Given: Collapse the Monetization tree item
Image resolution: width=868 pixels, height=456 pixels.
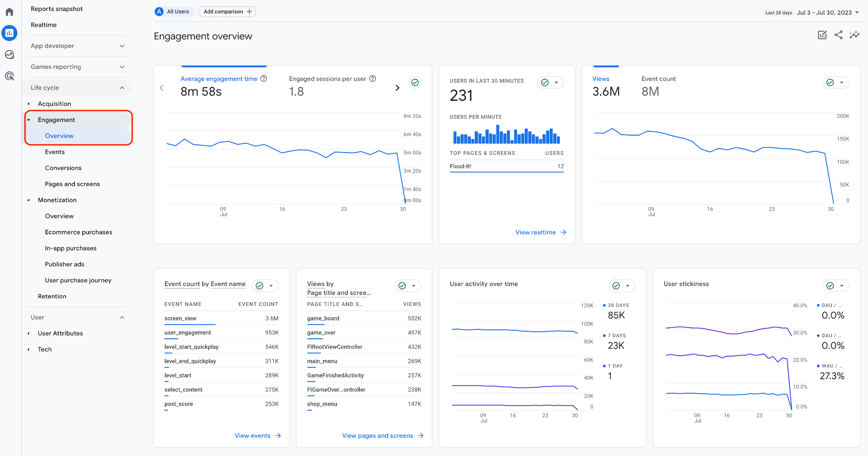Looking at the screenshot, I should tap(29, 200).
